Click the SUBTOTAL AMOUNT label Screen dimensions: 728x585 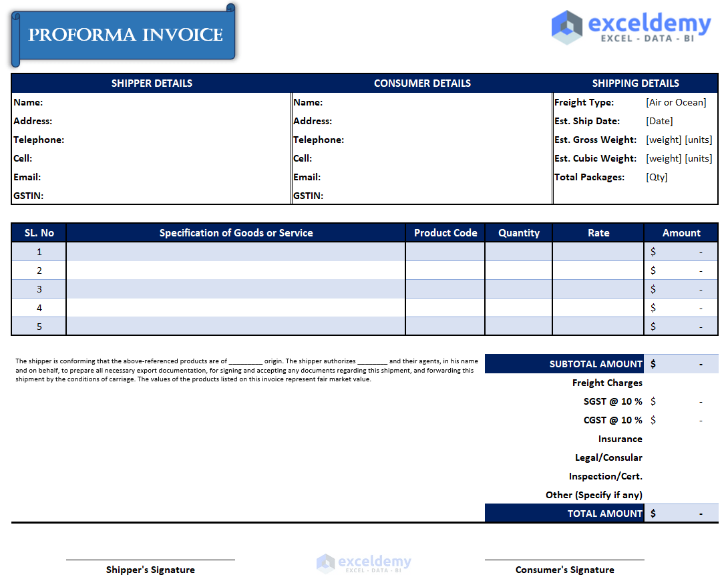click(596, 364)
